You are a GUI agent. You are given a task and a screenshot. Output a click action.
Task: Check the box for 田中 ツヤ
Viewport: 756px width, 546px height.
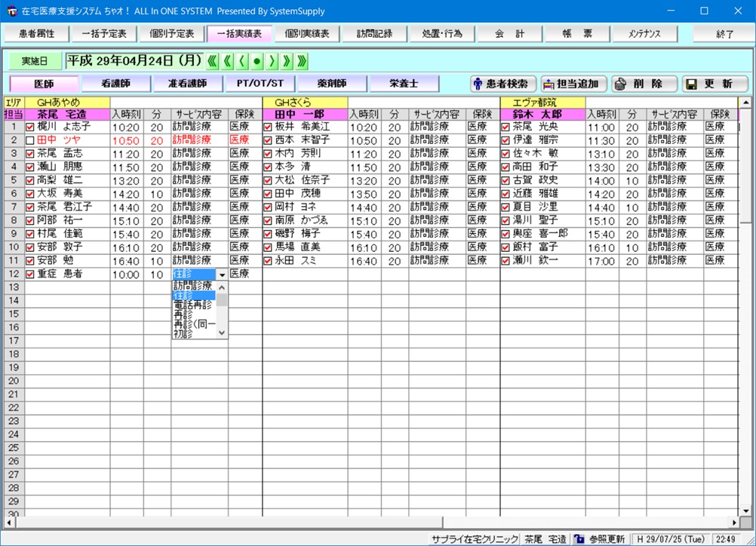coord(30,141)
